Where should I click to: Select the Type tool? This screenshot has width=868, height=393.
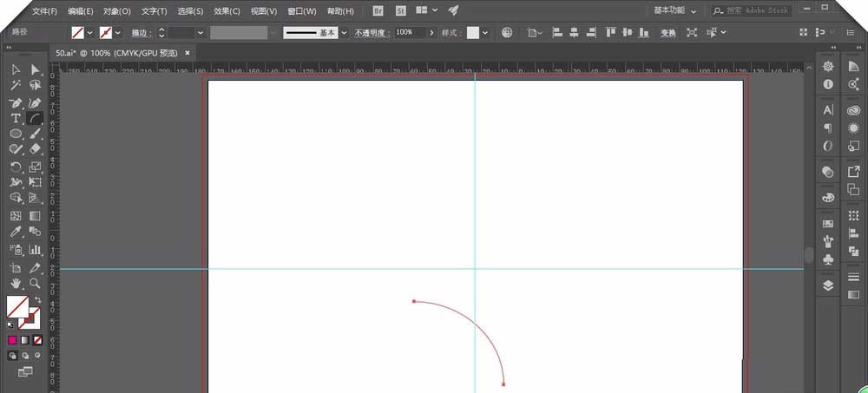tap(16, 119)
